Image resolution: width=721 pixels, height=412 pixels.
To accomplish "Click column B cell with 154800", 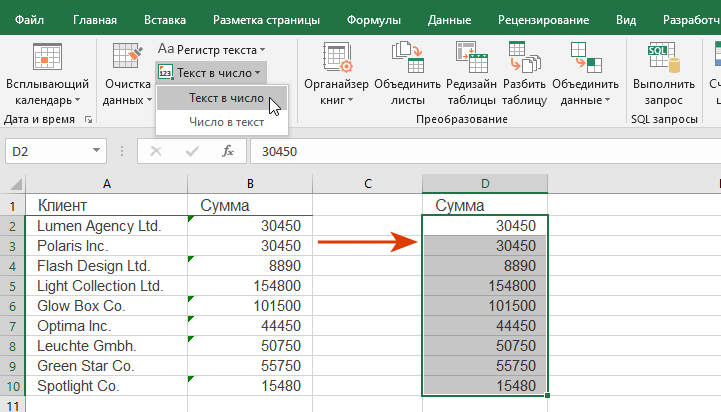I will [x=250, y=286].
